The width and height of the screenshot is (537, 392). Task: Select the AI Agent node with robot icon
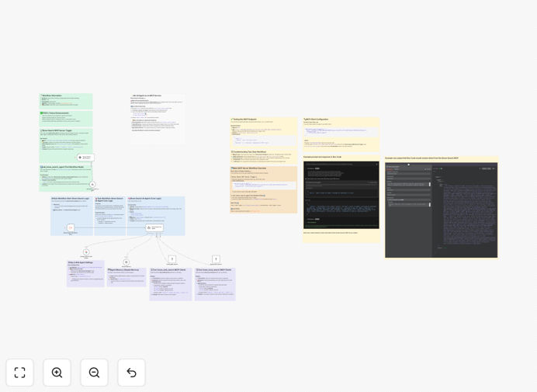coord(154,227)
